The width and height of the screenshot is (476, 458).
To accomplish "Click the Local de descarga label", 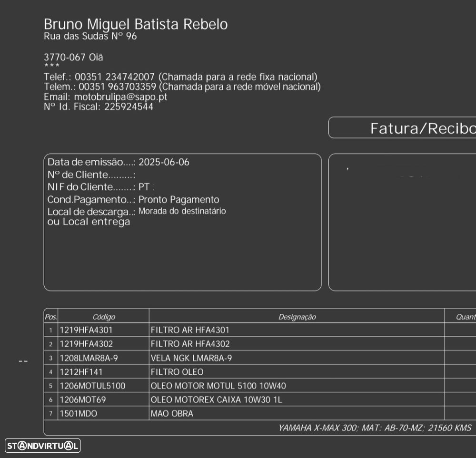I will pos(91,212).
